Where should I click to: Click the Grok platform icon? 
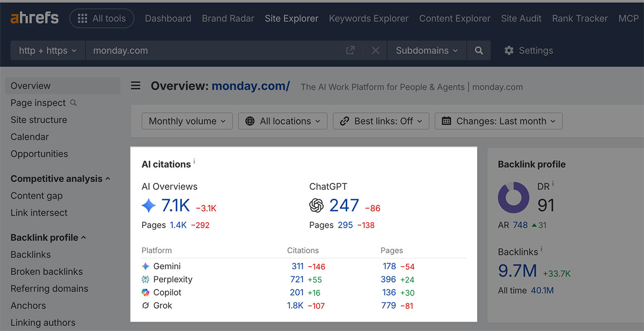(x=146, y=306)
